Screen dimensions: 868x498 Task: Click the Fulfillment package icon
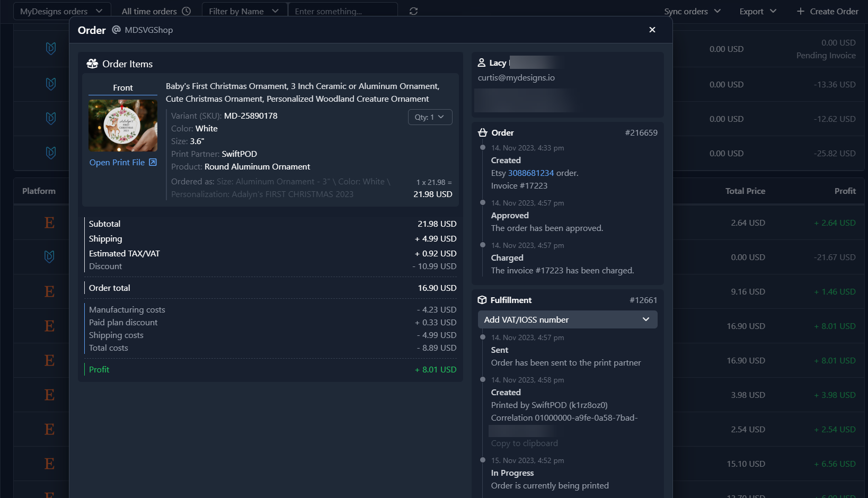pyautogui.click(x=482, y=300)
